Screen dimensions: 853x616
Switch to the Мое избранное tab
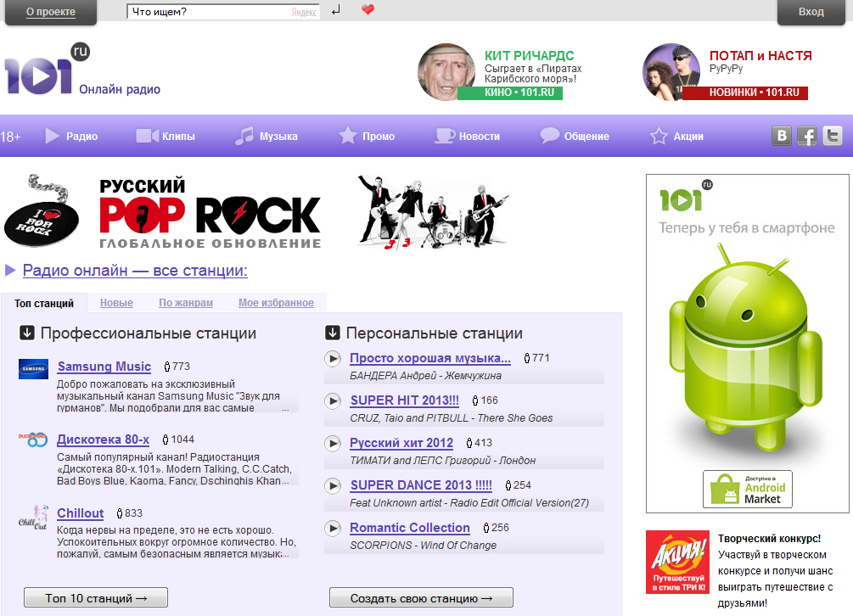276,303
